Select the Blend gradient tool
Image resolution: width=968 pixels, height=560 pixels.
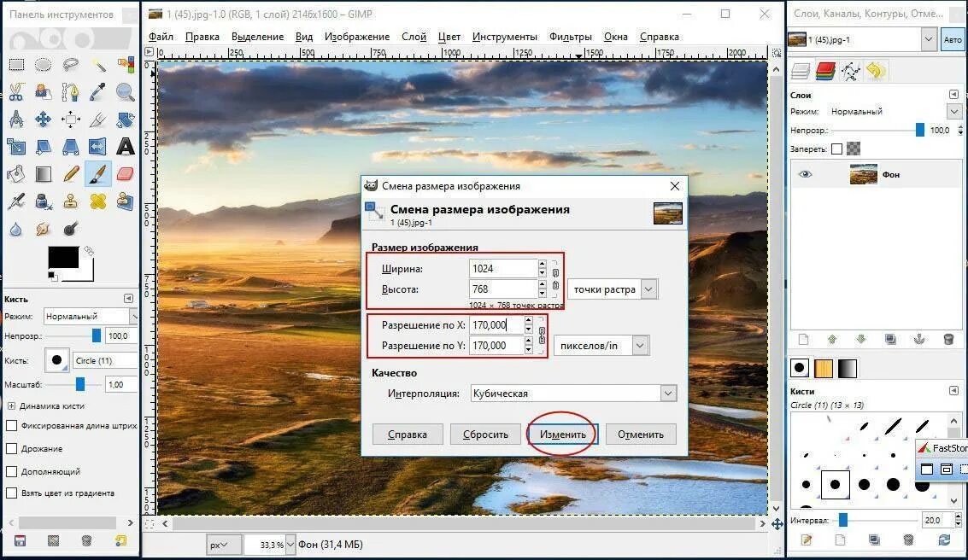[x=44, y=174]
